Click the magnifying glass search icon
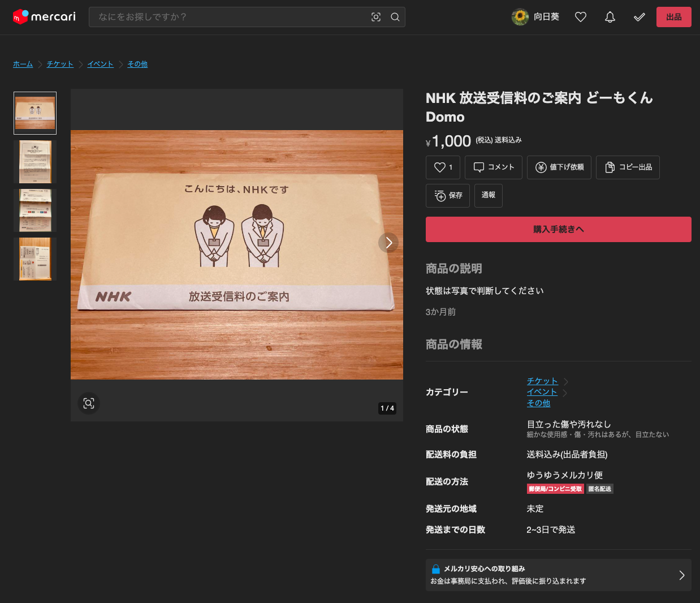This screenshot has width=700, height=603. pyautogui.click(x=395, y=17)
